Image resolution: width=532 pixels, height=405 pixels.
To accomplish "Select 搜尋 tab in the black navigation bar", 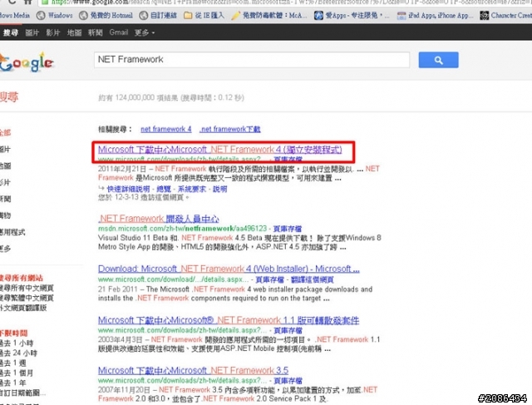I will (10, 32).
